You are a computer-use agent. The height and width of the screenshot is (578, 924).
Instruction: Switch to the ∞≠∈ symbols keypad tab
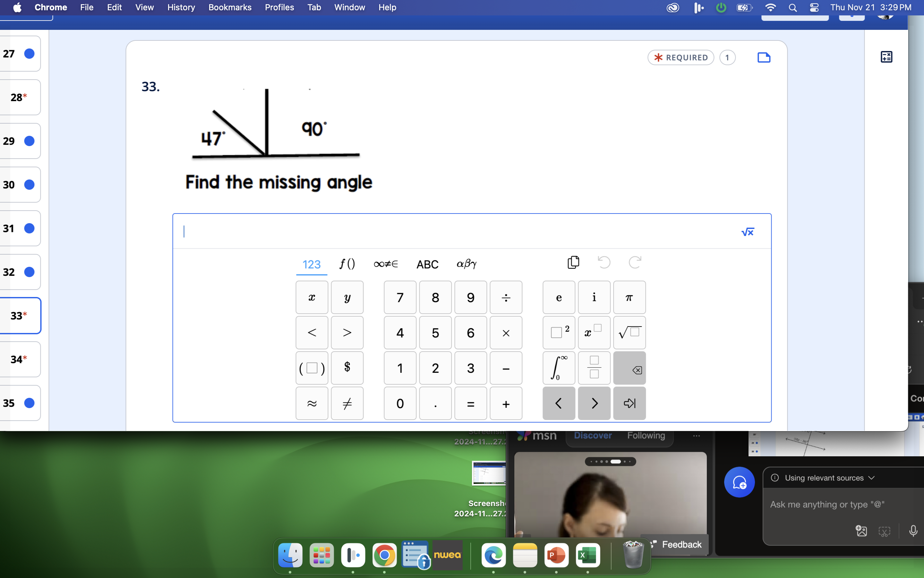pyautogui.click(x=386, y=264)
